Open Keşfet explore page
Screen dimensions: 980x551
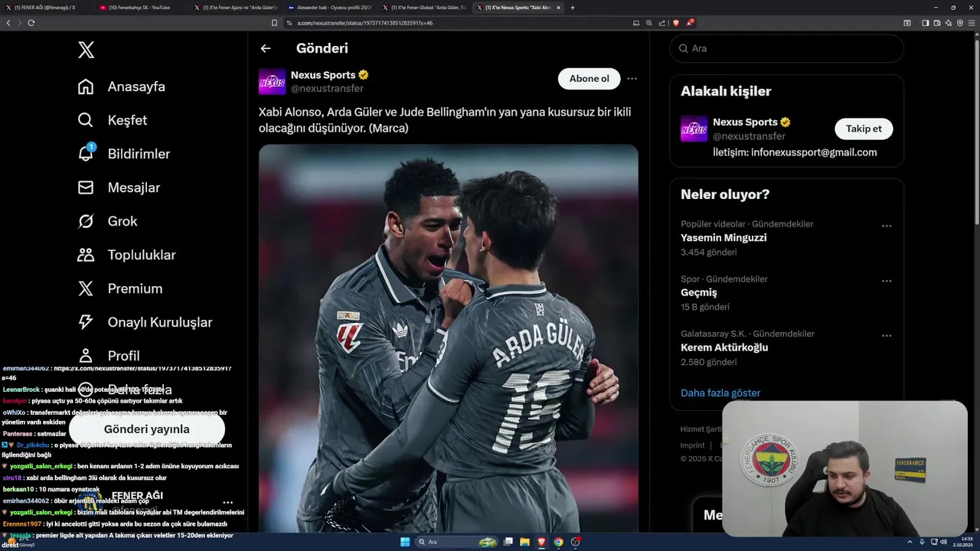tap(113, 120)
